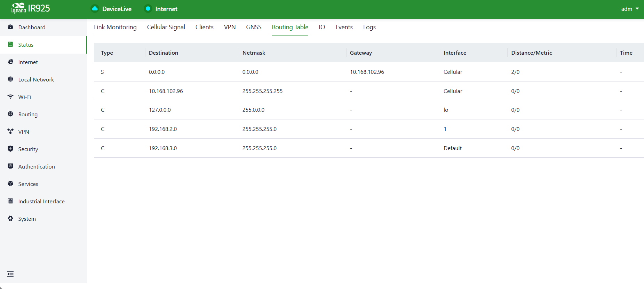The height and width of the screenshot is (289, 644).
Task: Click the Security shield icon
Action: 10,149
